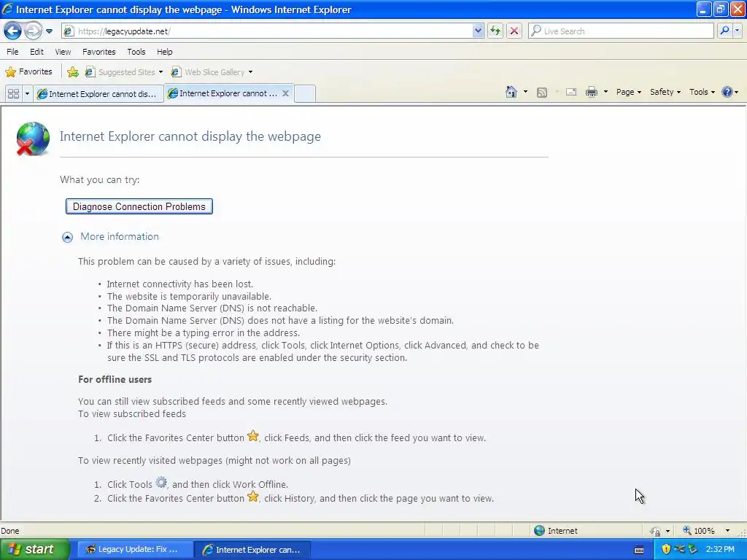The width and height of the screenshot is (747, 560).
Task: Expand the Home button dropdown arrow
Action: point(525,92)
